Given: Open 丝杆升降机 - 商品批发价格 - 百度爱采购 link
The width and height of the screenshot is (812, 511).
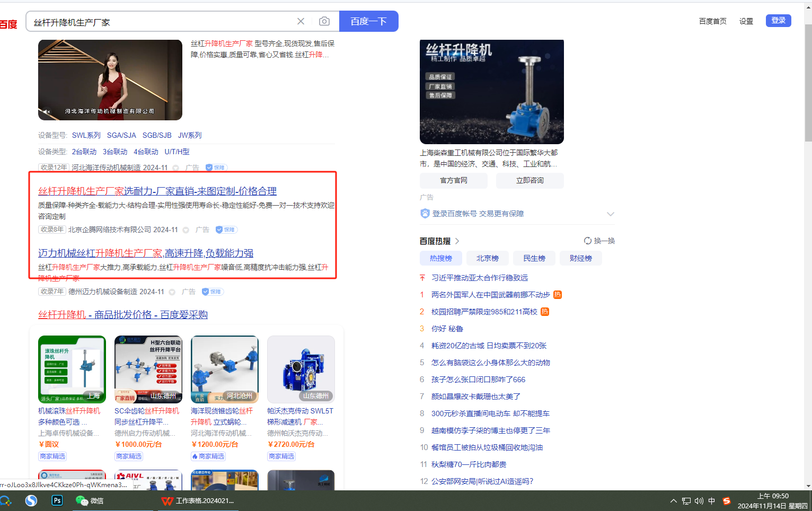Looking at the screenshot, I should pos(123,314).
